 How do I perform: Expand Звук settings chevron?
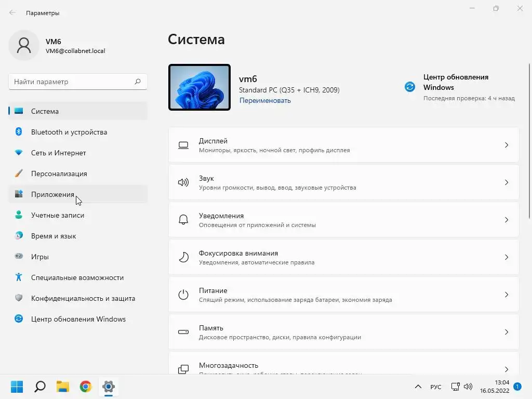click(x=506, y=182)
